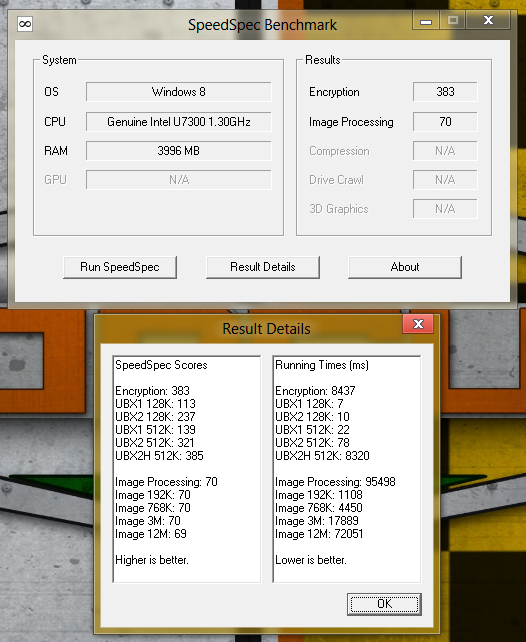Viewport: 526px width, 642px height.
Task: Select the CPU field Genuine Intel U7300
Action: tap(178, 122)
